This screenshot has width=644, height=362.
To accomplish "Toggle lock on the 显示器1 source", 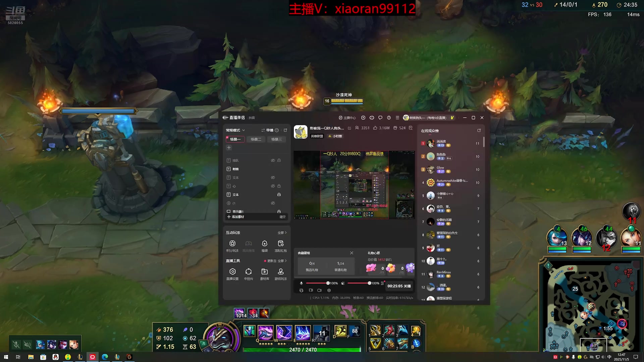I will tap(279, 212).
